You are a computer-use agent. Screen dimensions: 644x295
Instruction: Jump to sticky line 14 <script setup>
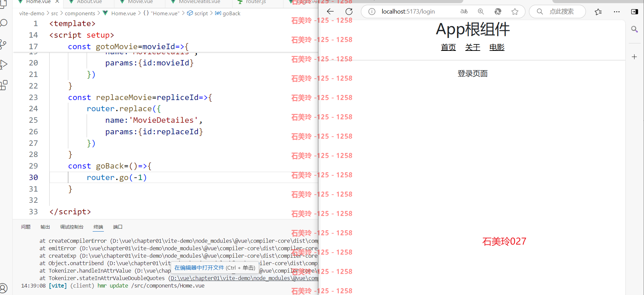(x=81, y=35)
